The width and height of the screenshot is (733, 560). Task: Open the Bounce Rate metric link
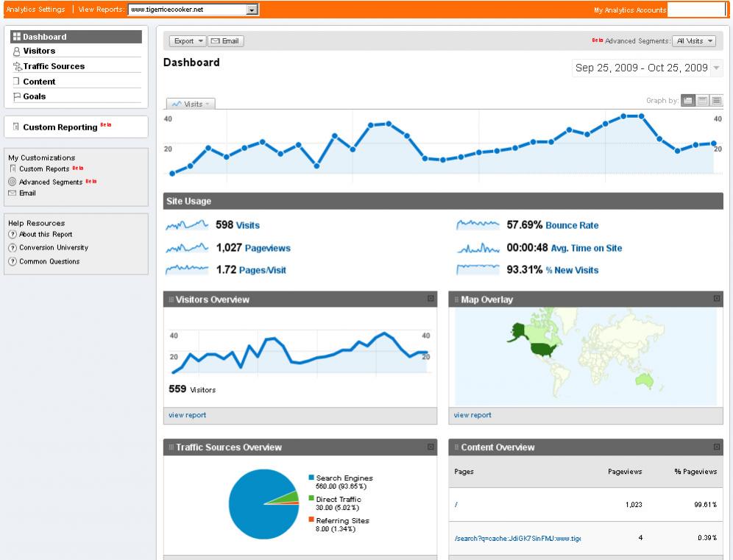click(x=572, y=225)
